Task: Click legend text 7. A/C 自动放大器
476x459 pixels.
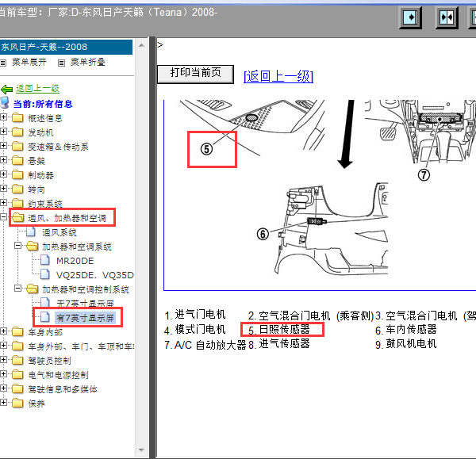Action: click(205, 345)
